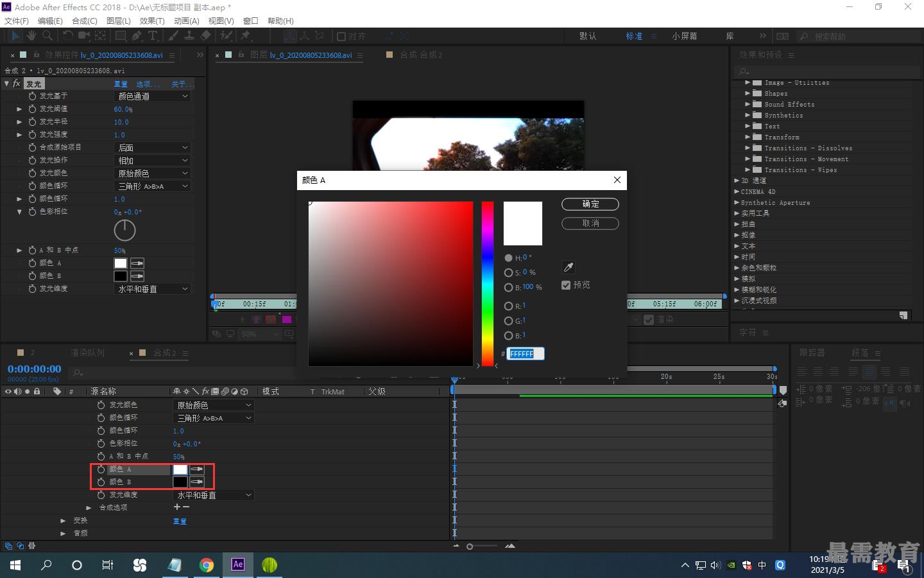Click the hex color FFFFFF field

point(526,354)
